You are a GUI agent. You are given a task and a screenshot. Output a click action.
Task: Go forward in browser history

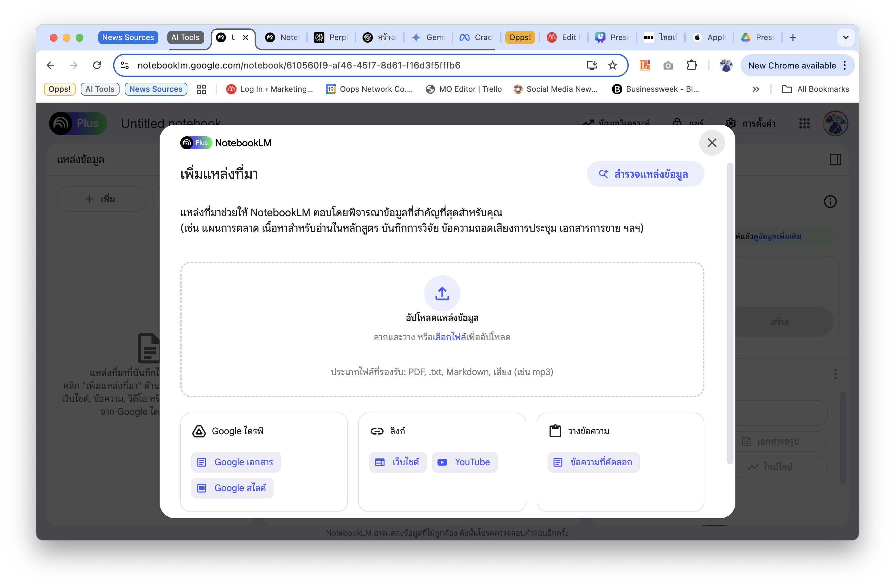(74, 65)
